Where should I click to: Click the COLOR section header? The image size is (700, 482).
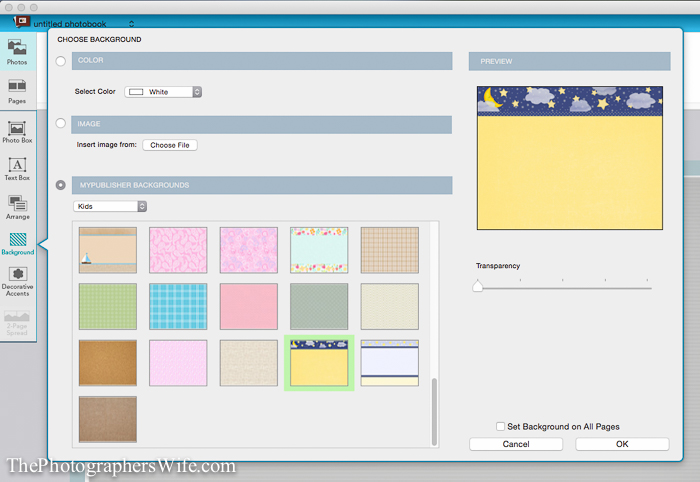coord(262,61)
